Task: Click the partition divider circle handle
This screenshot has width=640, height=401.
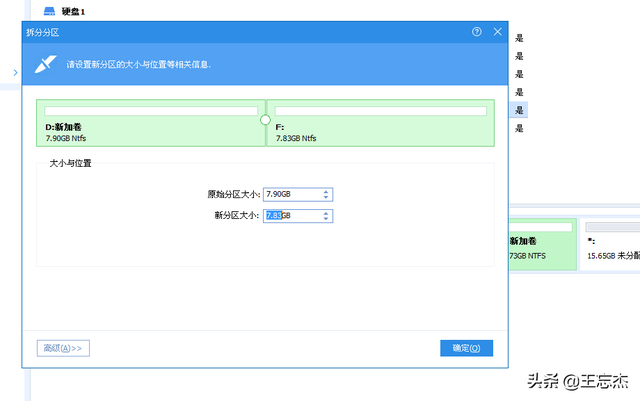Action: click(x=265, y=120)
